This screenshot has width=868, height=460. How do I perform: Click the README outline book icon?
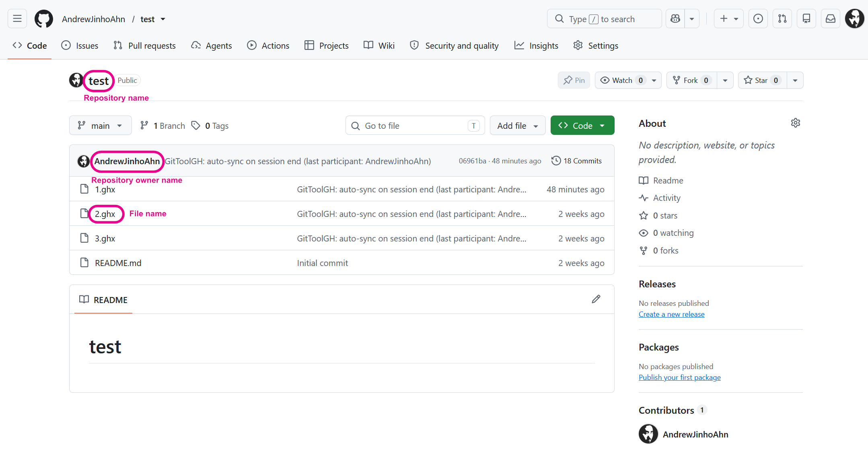point(84,299)
